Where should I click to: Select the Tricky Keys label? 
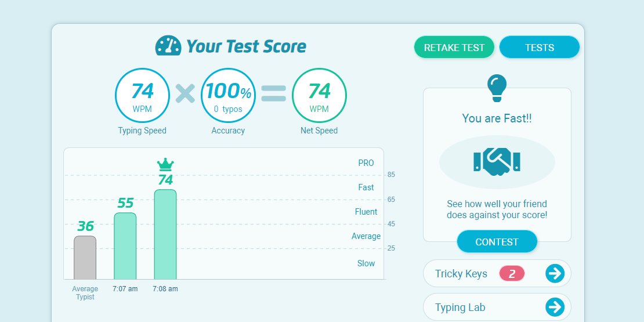pyautogui.click(x=461, y=274)
